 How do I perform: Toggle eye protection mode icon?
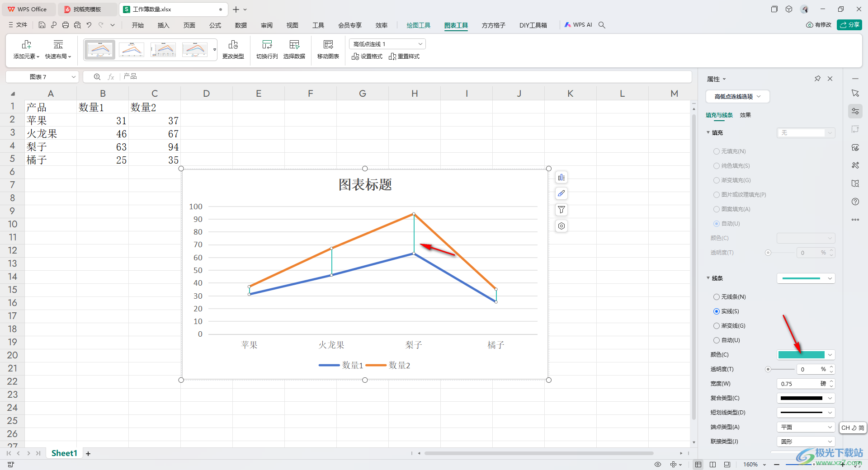tap(658, 465)
